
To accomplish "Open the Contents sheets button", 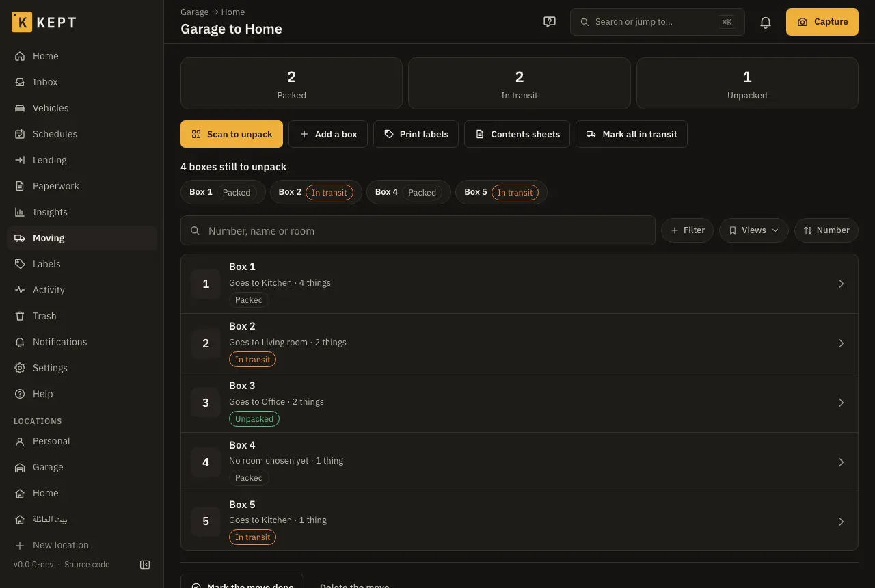I will [517, 134].
